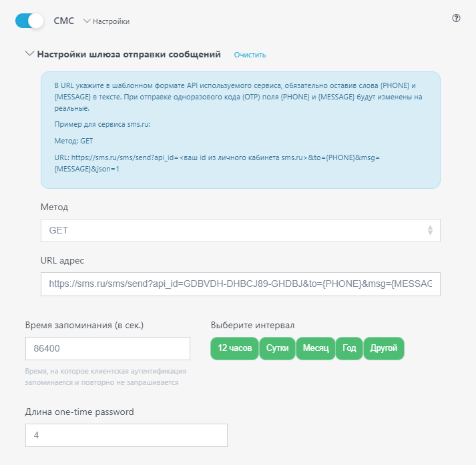The image size is (476, 465).
Task: Focus the URL адрес input field
Action: [x=240, y=284]
